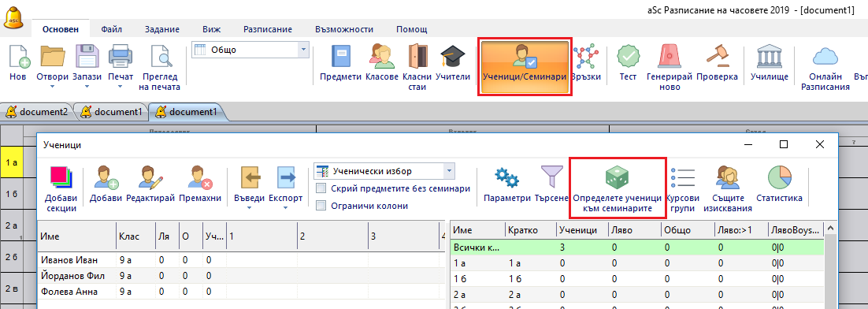Switch to the document2 tab

tap(38, 111)
